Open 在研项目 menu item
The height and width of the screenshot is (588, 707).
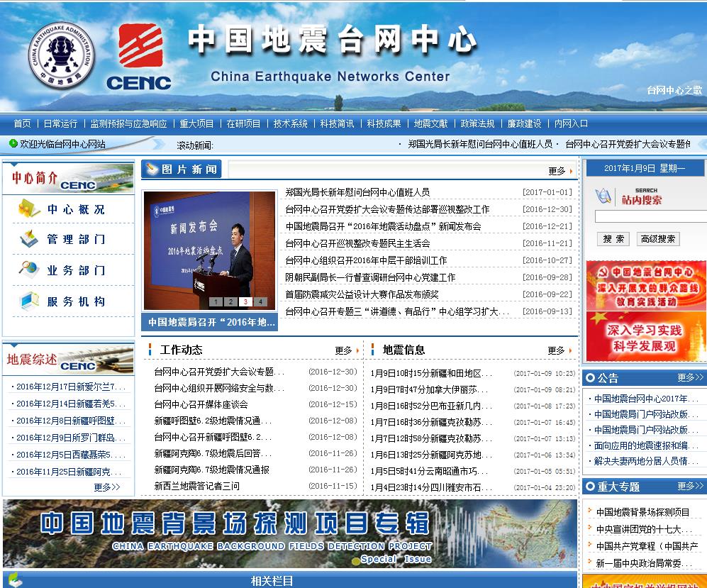(243, 123)
